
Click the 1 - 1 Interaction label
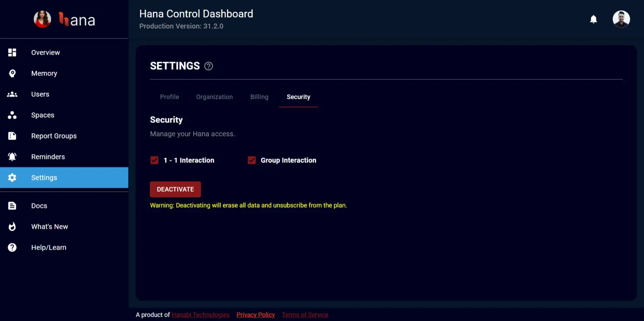[189, 160]
